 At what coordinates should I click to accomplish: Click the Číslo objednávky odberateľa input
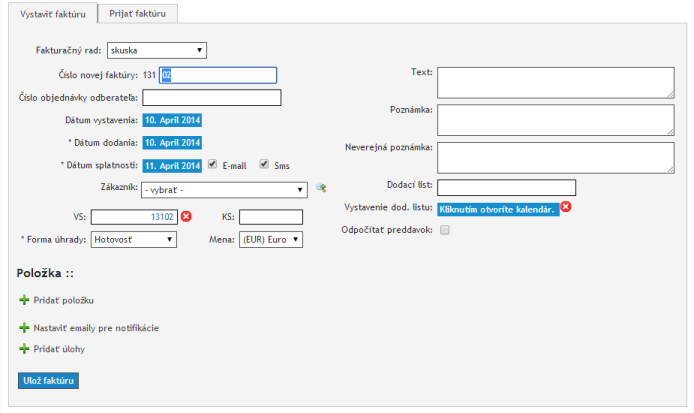(212, 98)
